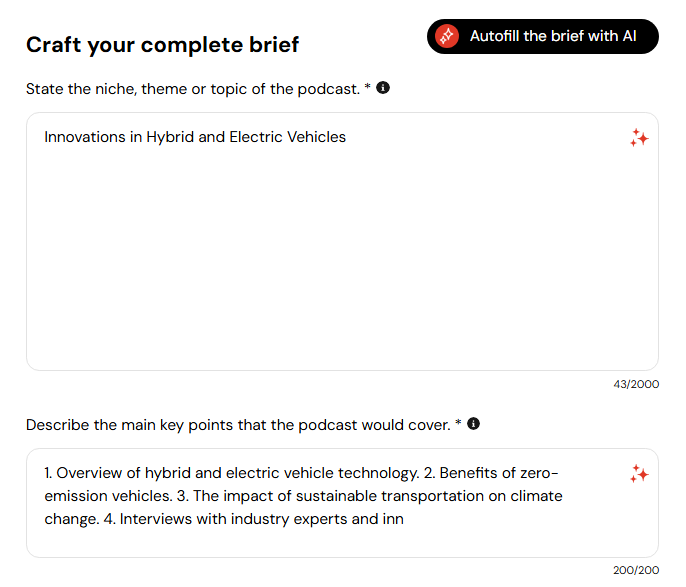The width and height of the screenshot is (686, 587).
Task: Place cursor after "experts and inn" text
Action: pos(404,519)
